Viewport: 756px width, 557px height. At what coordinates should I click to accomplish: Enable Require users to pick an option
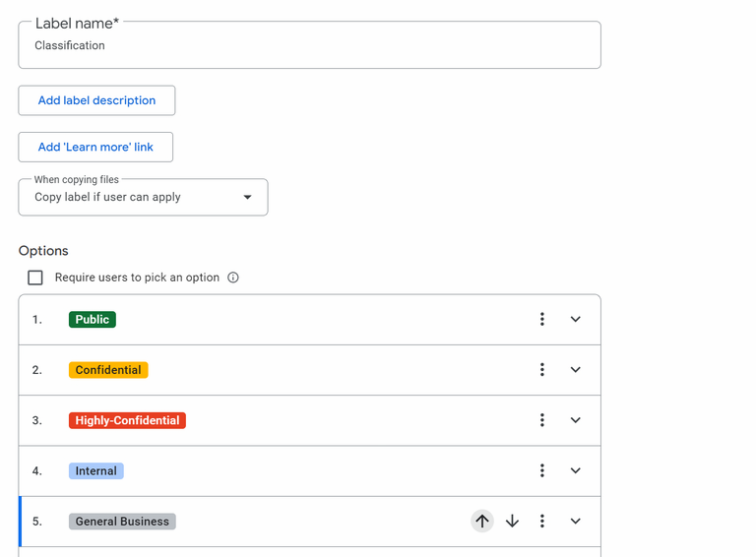point(35,278)
